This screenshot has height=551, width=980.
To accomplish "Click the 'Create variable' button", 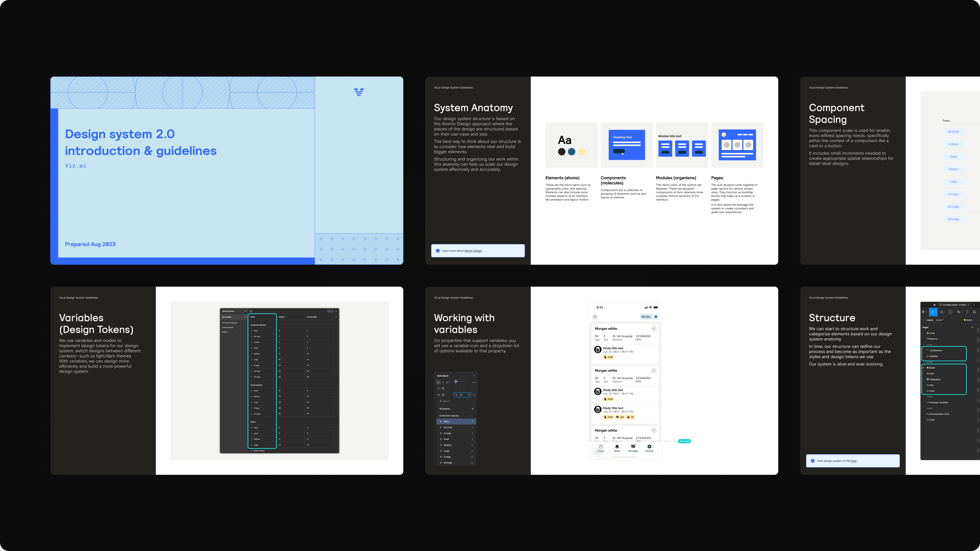I will pos(258,451).
